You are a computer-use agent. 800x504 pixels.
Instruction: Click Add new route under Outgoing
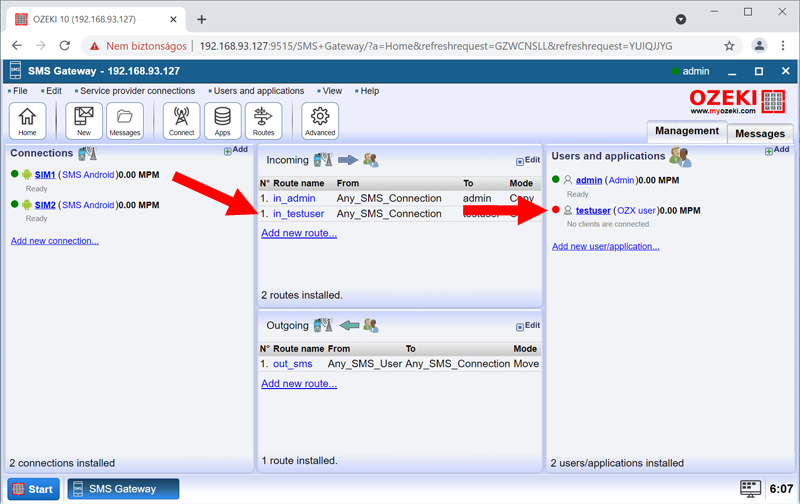pyautogui.click(x=299, y=384)
